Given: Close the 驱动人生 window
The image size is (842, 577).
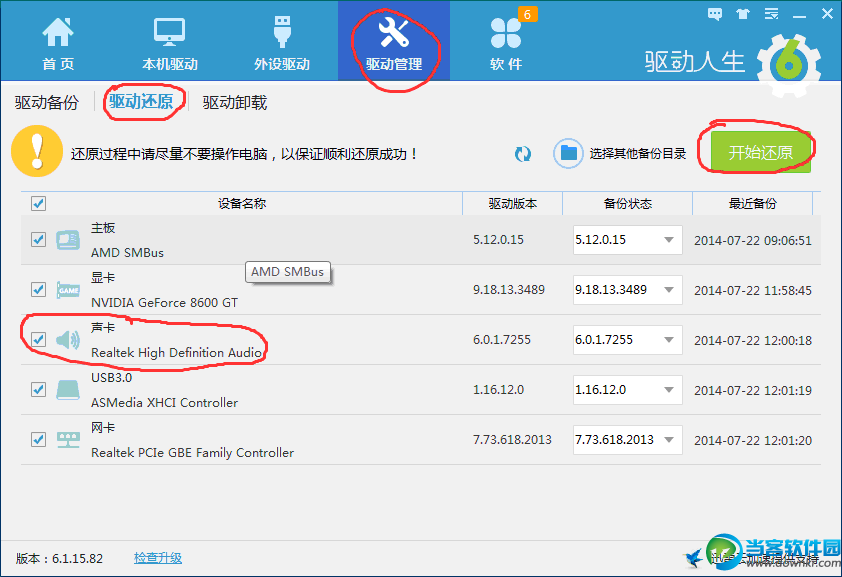Looking at the screenshot, I should [827, 14].
